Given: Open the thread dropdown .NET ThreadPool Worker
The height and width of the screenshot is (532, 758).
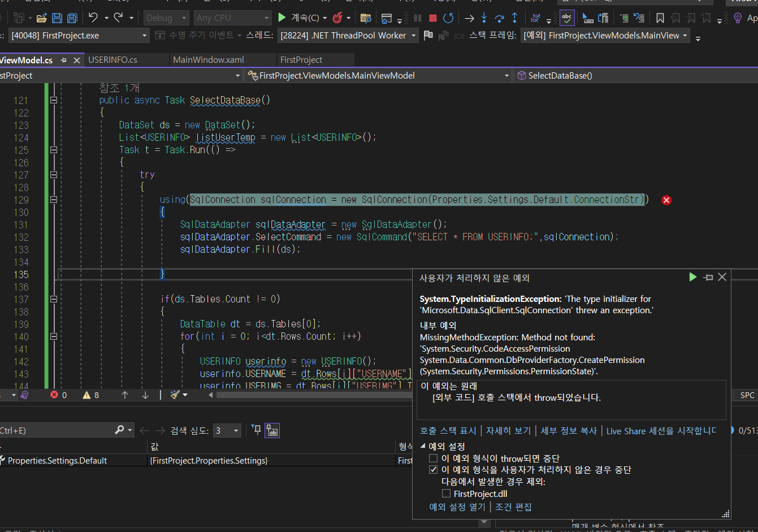Looking at the screenshot, I should tap(348, 36).
